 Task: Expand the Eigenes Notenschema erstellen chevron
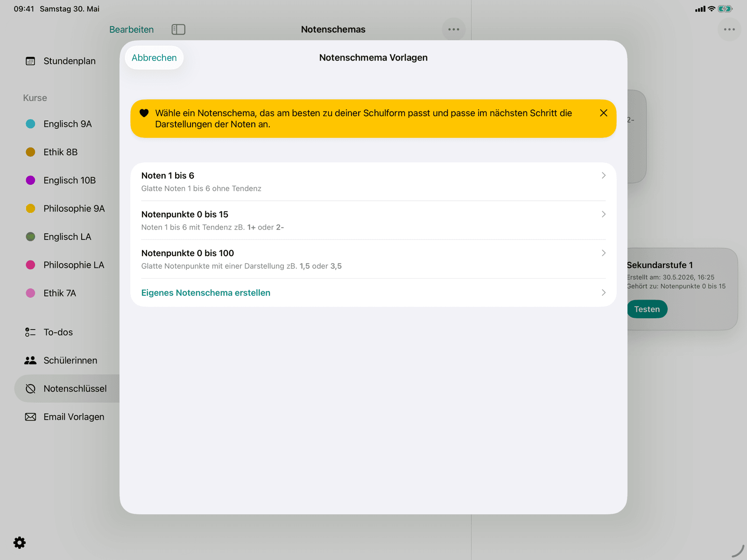pos(604,293)
